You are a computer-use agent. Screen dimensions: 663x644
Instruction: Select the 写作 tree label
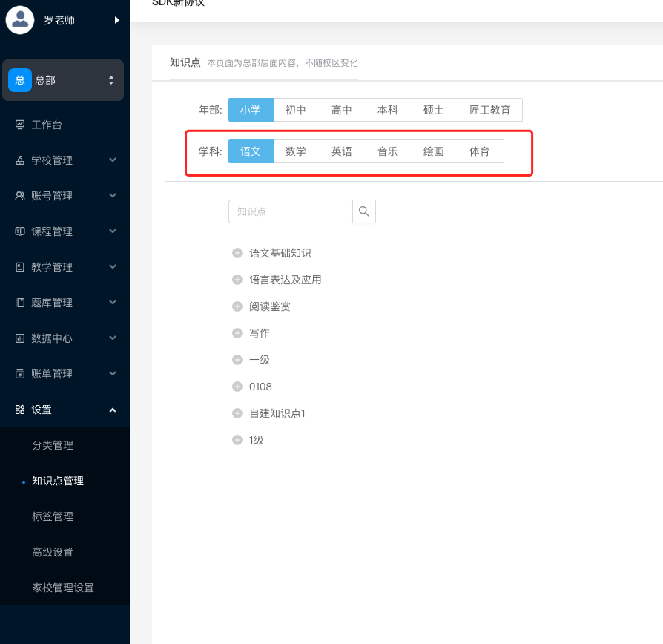[x=260, y=333]
